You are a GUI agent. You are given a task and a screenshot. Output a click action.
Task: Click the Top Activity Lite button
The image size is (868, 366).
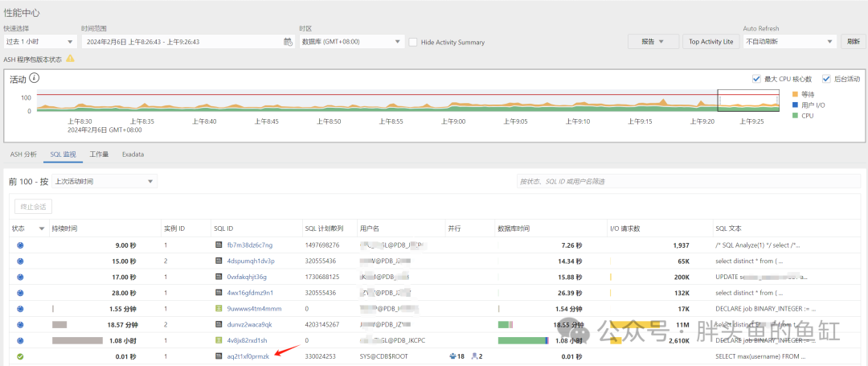pos(710,42)
